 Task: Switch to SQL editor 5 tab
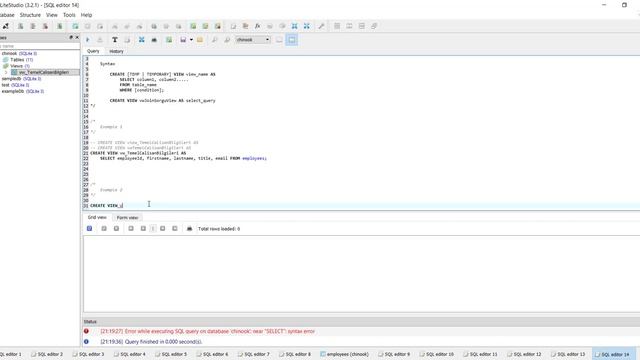click(171, 354)
